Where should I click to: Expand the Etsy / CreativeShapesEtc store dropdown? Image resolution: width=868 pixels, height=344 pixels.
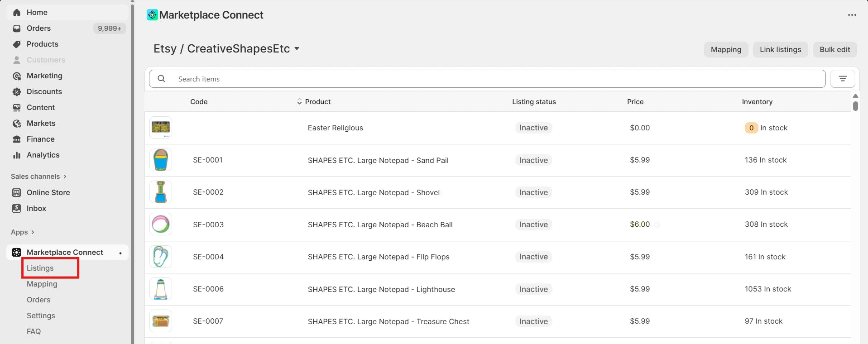coord(297,49)
